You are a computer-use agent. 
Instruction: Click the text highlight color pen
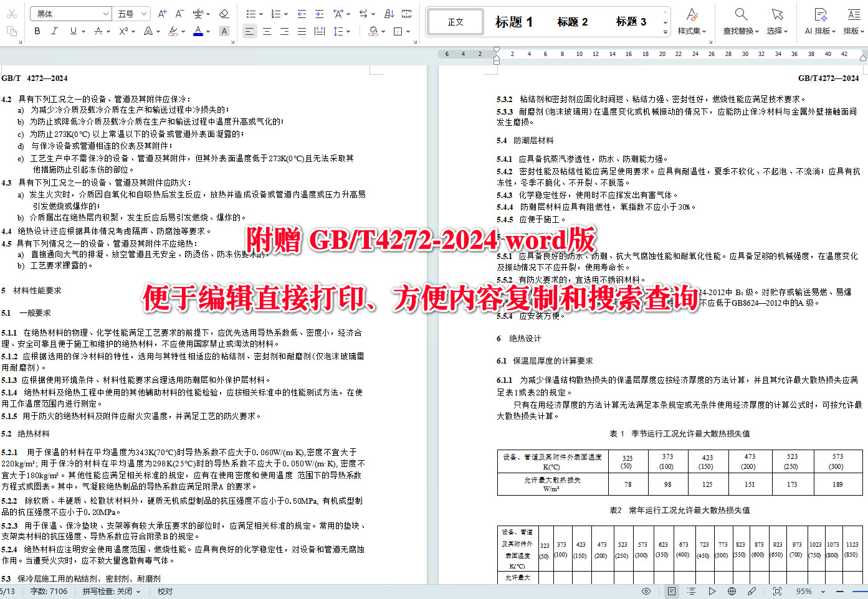coord(173,31)
